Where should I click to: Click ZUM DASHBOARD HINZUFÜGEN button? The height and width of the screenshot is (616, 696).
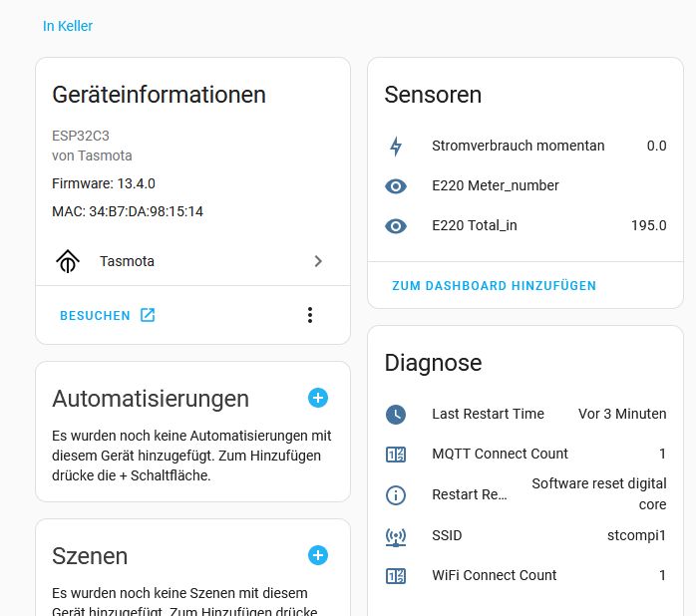pos(494,286)
